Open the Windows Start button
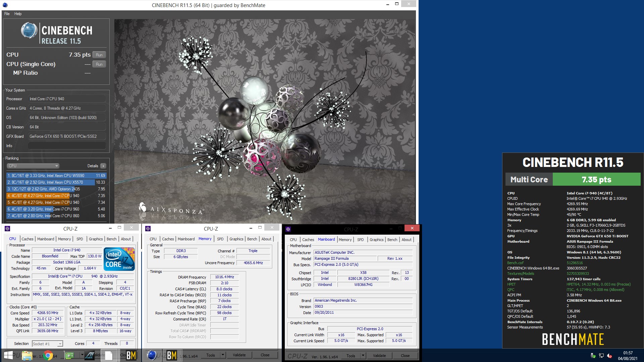The width and height of the screenshot is (644, 362). (x=8, y=355)
